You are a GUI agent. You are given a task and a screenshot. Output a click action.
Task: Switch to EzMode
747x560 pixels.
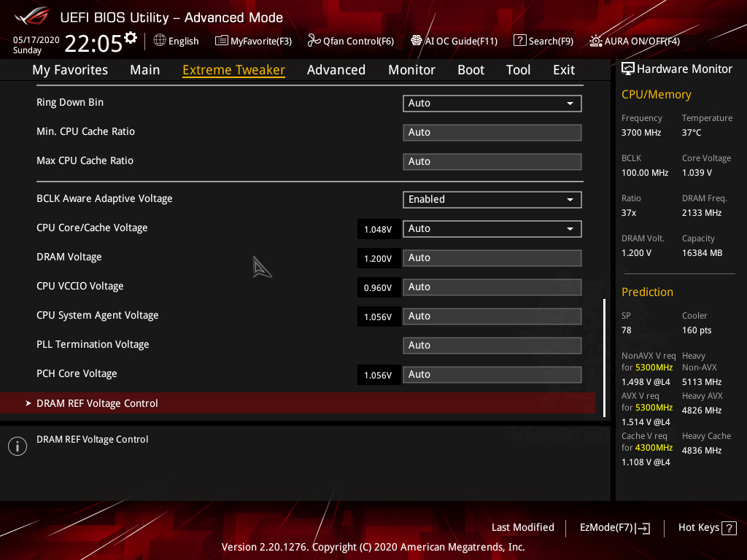(614, 527)
